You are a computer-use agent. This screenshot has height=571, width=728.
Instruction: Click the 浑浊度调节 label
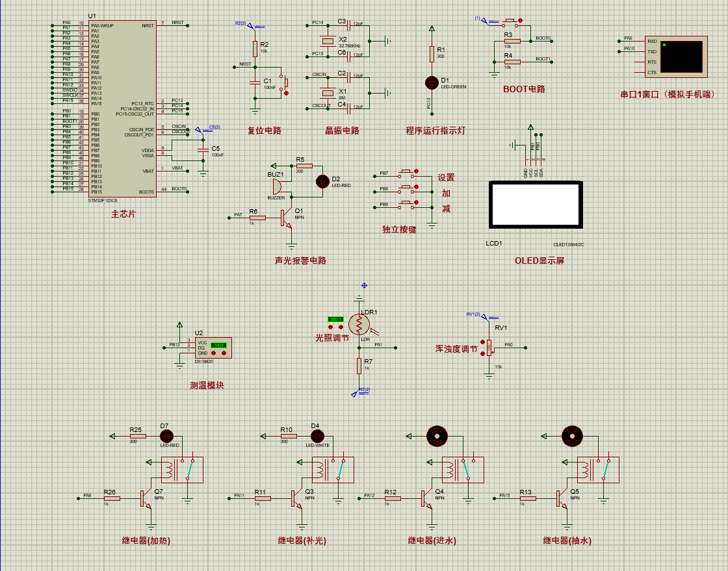pyautogui.click(x=456, y=349)
